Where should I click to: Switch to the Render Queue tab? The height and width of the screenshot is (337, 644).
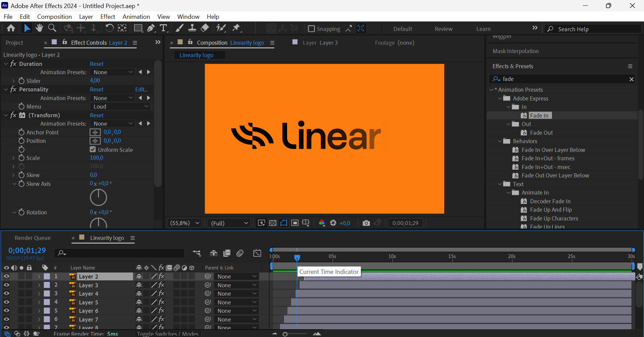coord(33,238)
